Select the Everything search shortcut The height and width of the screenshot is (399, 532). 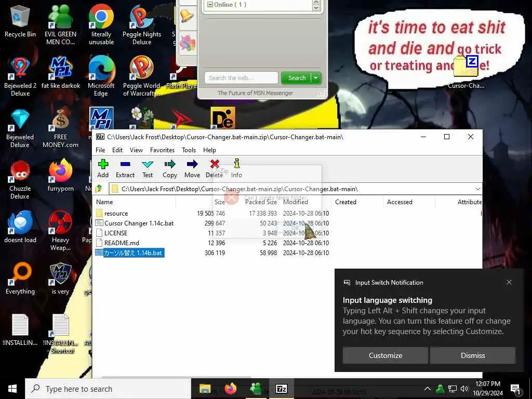click(20, 279)
